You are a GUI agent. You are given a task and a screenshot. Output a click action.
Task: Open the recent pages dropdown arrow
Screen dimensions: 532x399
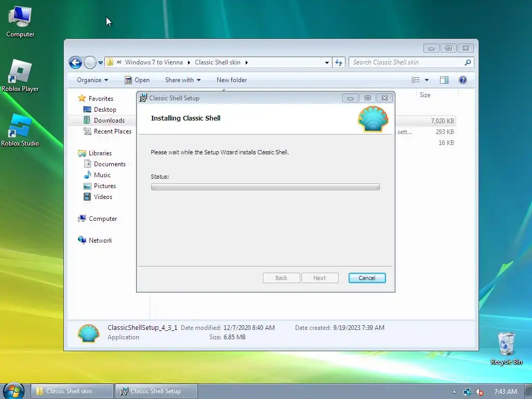[x=100, y=62]
